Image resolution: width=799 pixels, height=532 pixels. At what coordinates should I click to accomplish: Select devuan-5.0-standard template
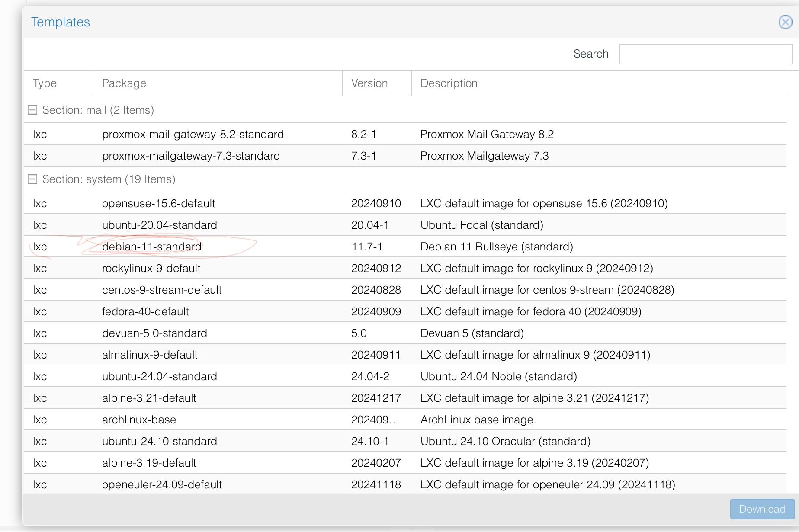coord(154,333)
